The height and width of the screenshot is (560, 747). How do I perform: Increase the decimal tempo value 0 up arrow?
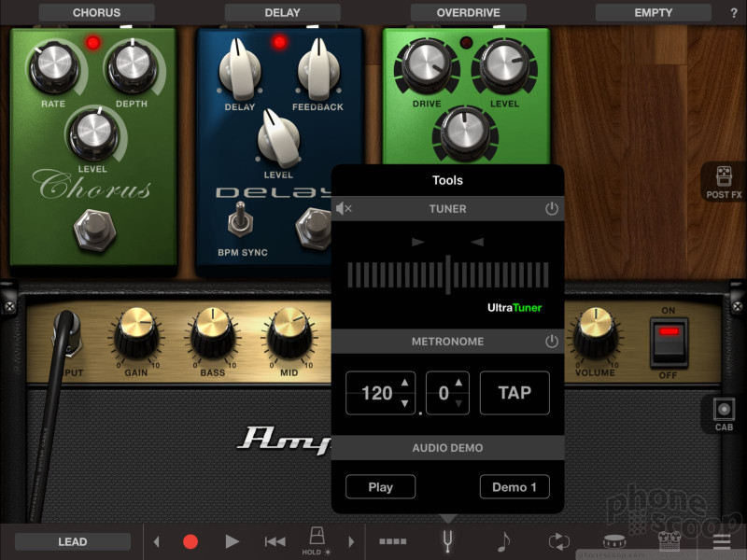coord(458,383)
